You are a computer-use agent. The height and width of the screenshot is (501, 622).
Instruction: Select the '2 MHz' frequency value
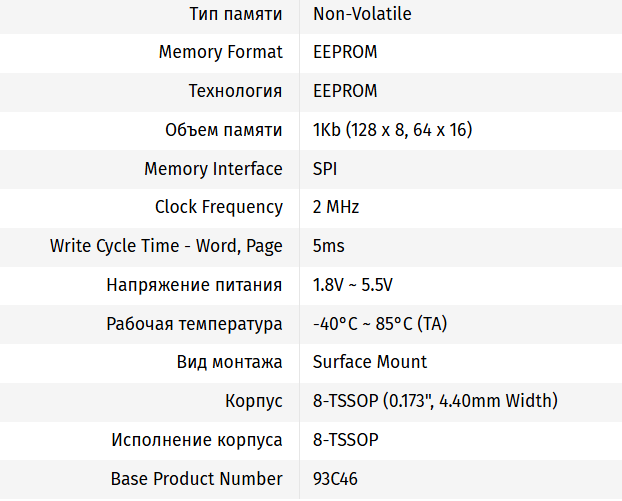(336, 207)
